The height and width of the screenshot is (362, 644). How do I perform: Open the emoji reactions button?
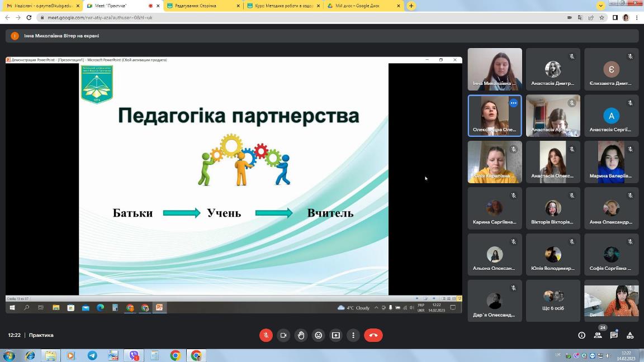(319, 335)
